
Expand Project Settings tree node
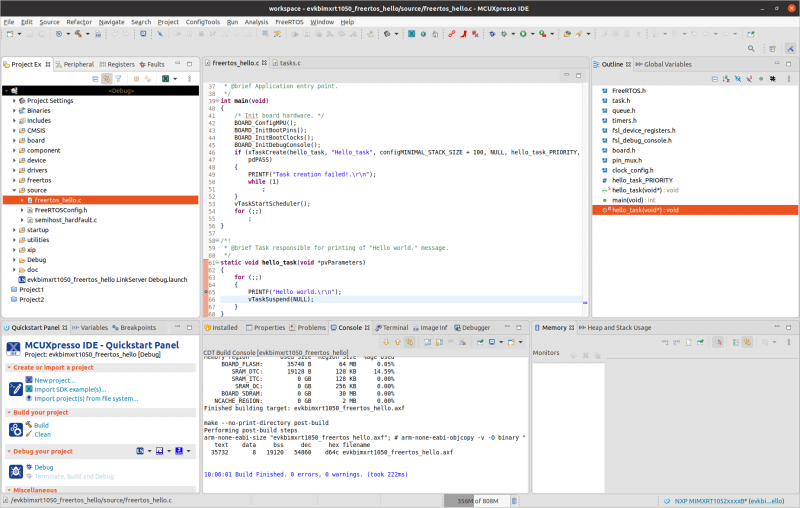coord(14,100)
